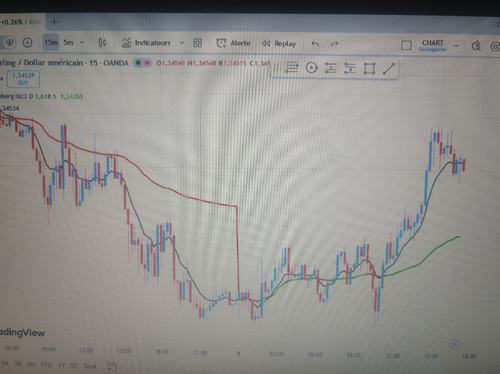Select the horizontal lines drawing tool
Viewport: 500px width, 374px height.
click(291, 68)
